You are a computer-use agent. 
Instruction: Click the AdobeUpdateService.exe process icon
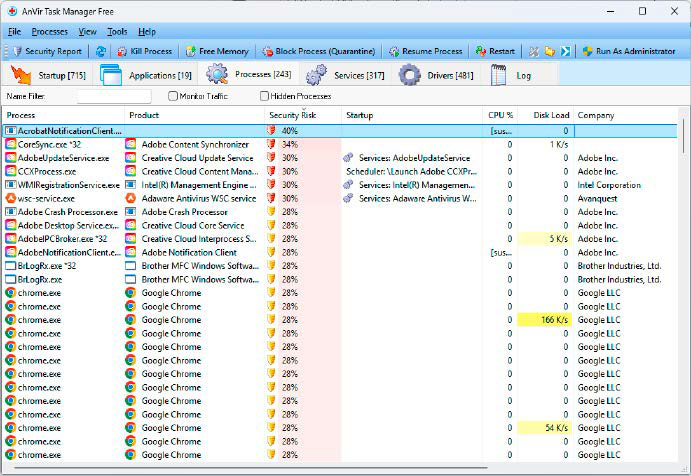tap(11, 158)
